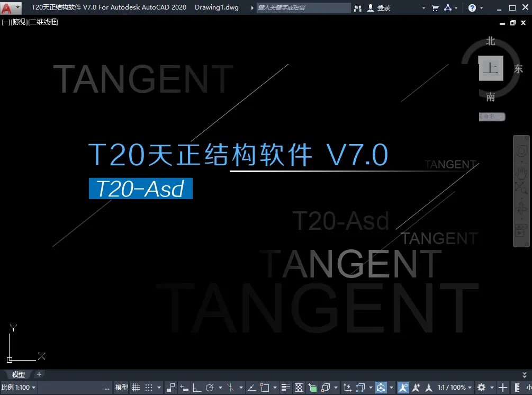Toggle dynamic UCS icon
The height and width of the screenshot is (395, 532).
coord(347,388)
